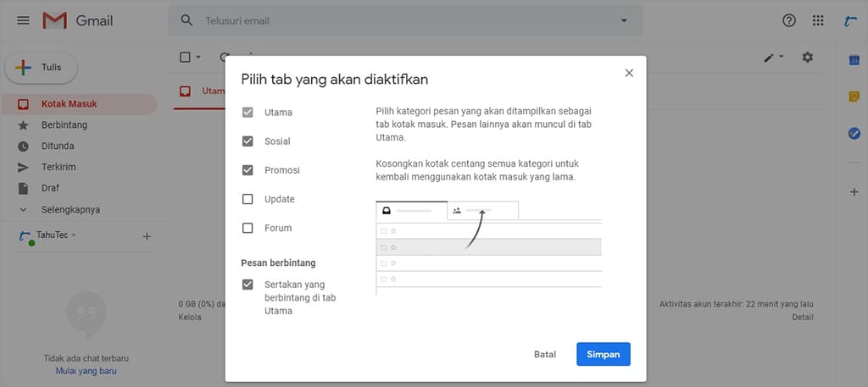Click the Telusuri email search field
The image size is (868, 387).
click(x=398, y=20)
